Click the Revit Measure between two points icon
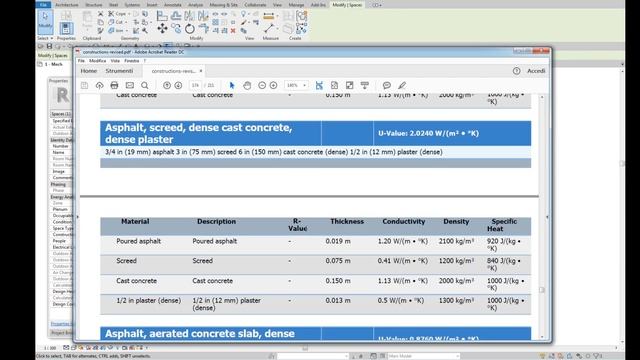The width and height of the screenshot is (640, 360). click(x=269, y=29)
